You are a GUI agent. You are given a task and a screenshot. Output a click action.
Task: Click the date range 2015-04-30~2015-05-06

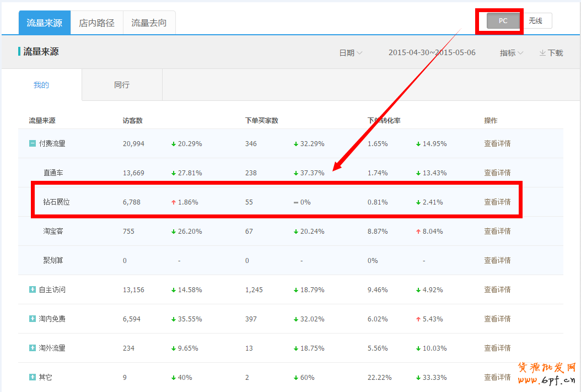(432, 53)
